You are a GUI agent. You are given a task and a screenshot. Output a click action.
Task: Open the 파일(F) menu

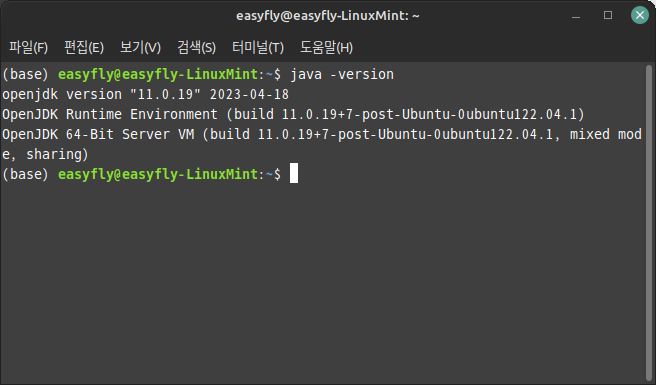pos(28,47)
